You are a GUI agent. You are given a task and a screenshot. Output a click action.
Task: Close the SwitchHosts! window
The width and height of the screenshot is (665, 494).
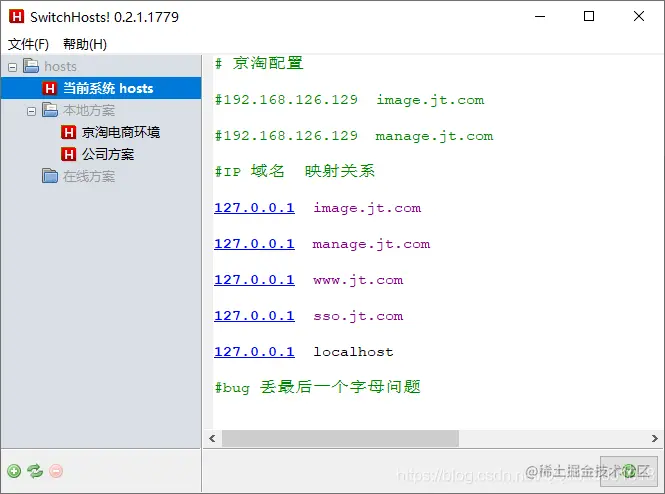pyautogui.click(x=639, y=17)
